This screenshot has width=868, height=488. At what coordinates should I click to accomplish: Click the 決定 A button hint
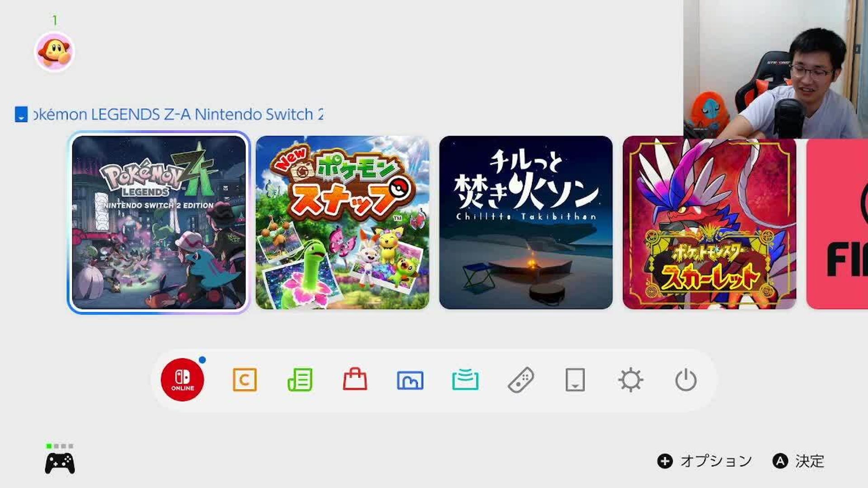pyautogui.click(x=798, y=461)
